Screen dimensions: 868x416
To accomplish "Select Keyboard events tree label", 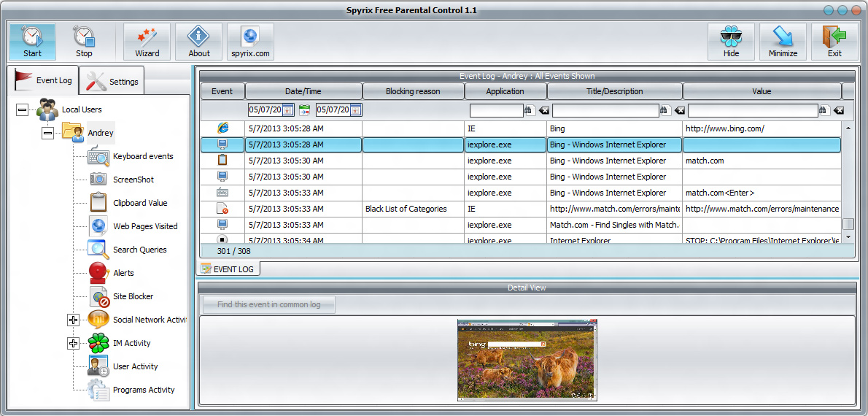I will click(143, 156).
